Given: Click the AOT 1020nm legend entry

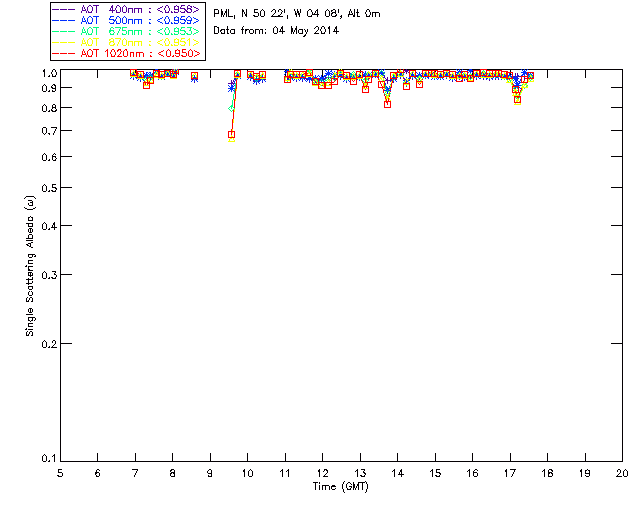Looking at the screenshot, I should coord(127,53).
